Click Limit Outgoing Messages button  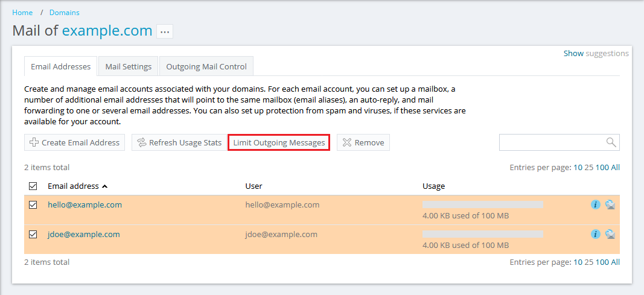pos(279,142)
